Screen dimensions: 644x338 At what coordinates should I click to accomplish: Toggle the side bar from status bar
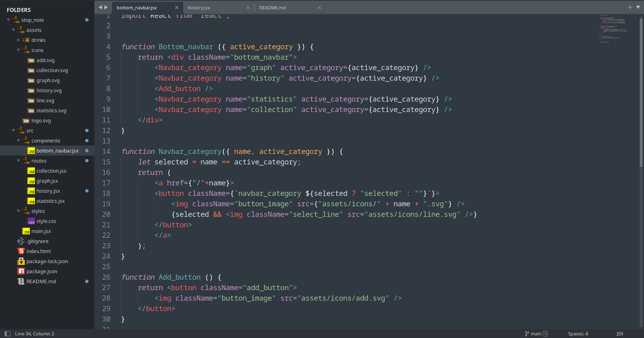click(7, 334)
